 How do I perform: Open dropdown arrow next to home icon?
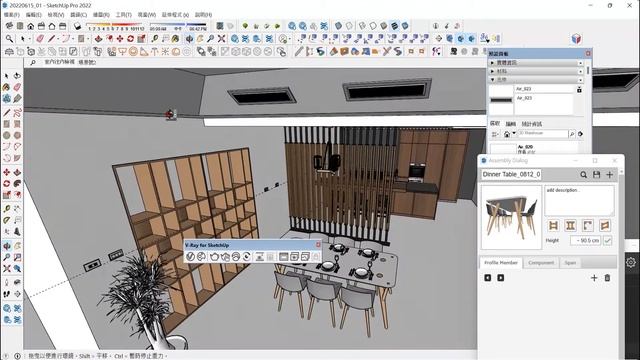click(514, 133)
